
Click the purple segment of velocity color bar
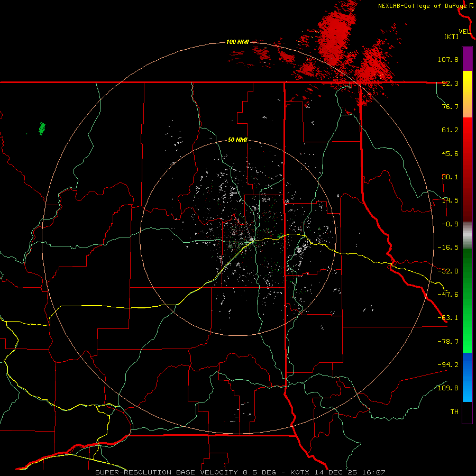point(467,59)
